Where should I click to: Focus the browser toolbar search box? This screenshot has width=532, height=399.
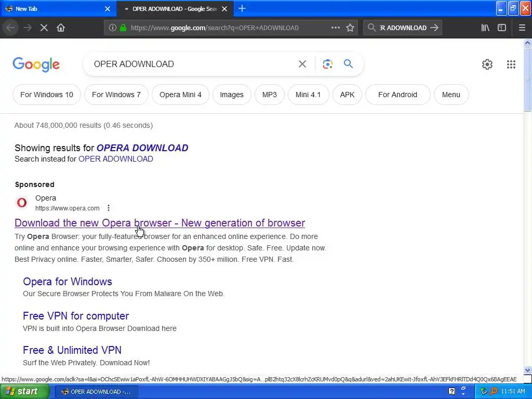403,28
